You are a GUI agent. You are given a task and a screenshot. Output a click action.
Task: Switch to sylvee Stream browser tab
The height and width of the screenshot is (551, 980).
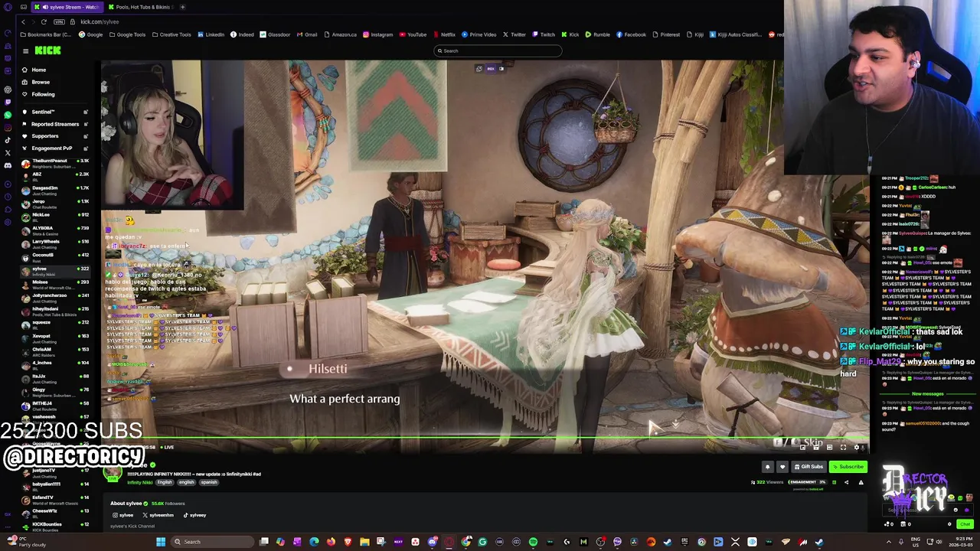(67, 7)
